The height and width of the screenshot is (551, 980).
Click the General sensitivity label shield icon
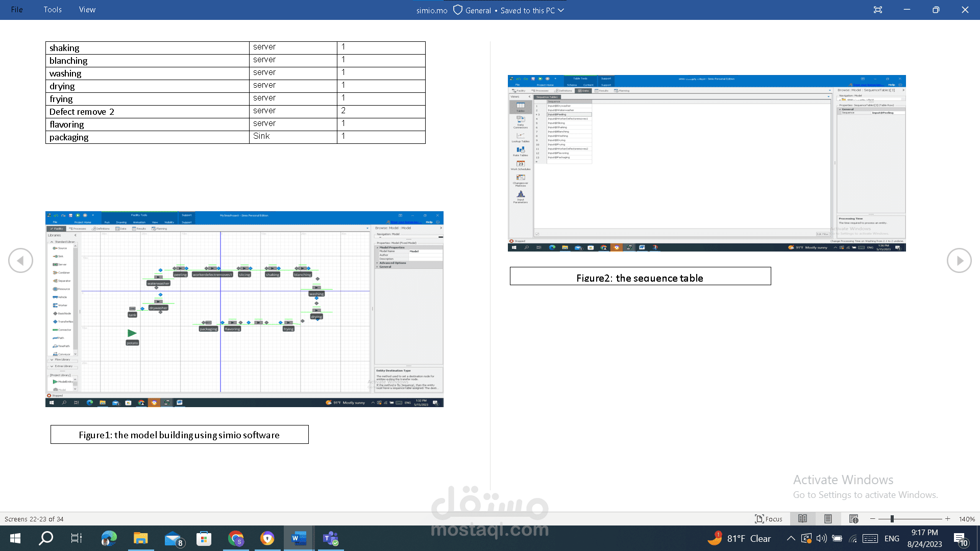(458, 10)
